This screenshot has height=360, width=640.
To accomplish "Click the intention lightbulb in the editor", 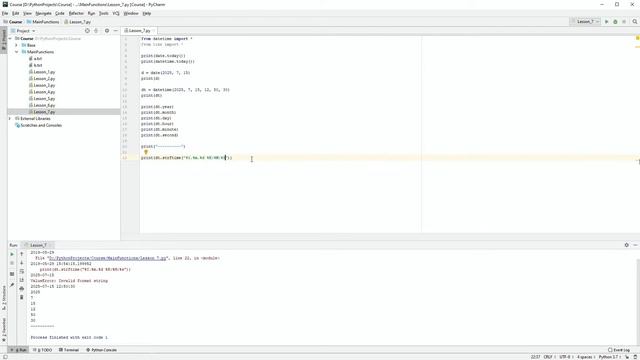I will tap(146, 152).
